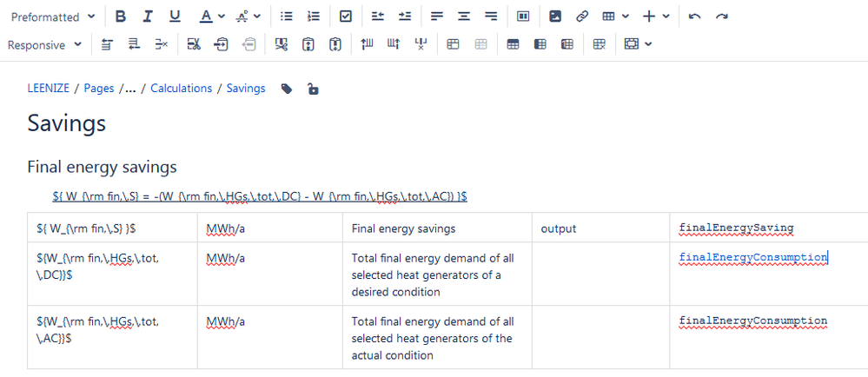Image resolution: width=868 pixels, height=377 pixels.
Task: Insert table row below
Action: pyautogui.click(x=134, y=45)
